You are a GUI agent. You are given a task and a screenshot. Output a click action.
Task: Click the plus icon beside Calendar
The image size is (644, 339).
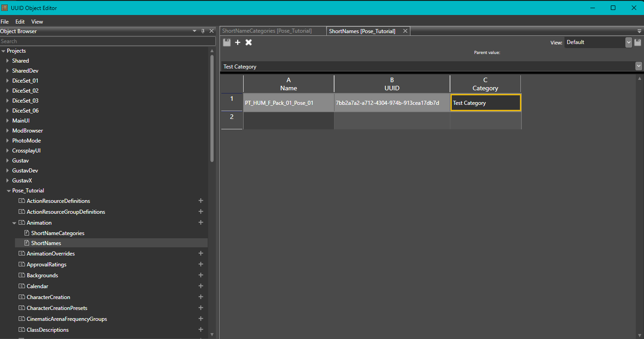200,285
